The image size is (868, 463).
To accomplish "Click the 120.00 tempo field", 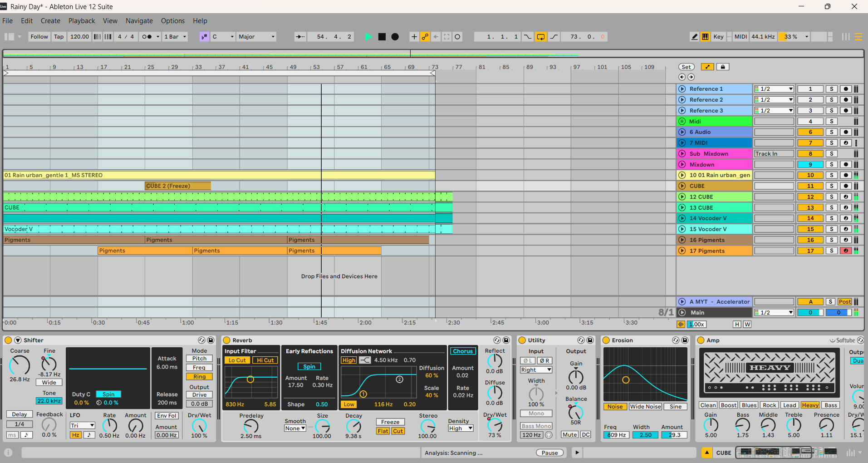I will coord(79,37).
